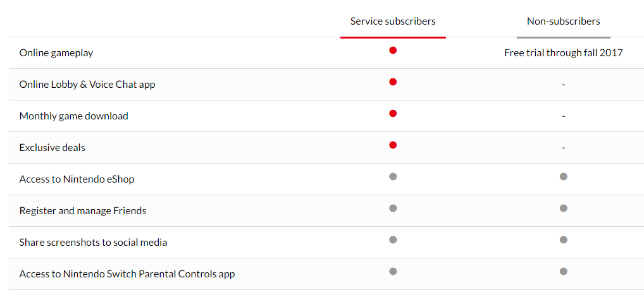Click Access to Nintendo Switch Parental Controls app label

click(127, 274)
